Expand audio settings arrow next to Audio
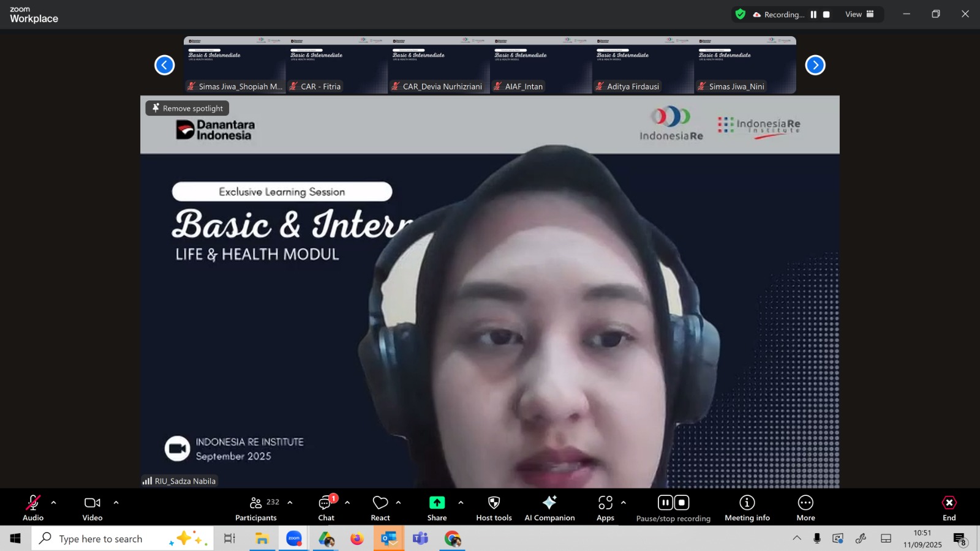 click(x=54, y=503)
